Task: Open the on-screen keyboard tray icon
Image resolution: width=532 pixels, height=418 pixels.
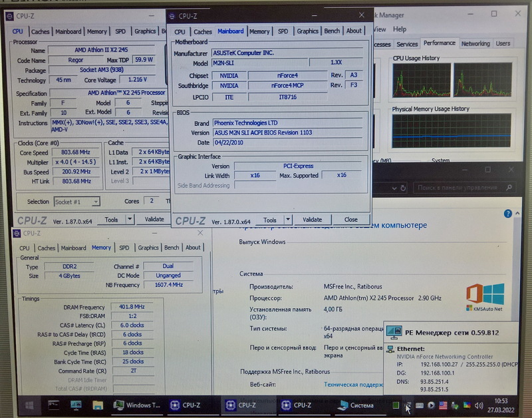Action: [x=420, y=405]
